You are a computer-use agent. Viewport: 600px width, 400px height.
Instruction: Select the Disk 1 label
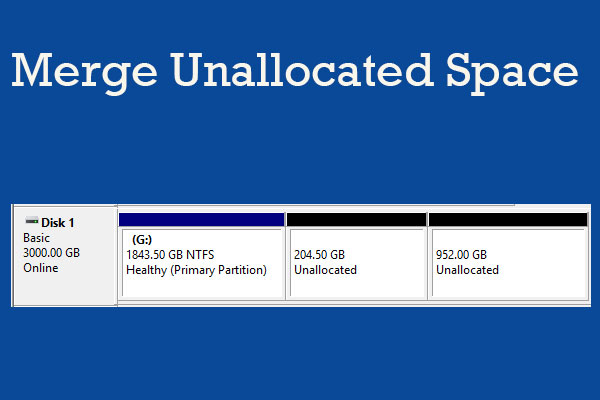point(58,222)
